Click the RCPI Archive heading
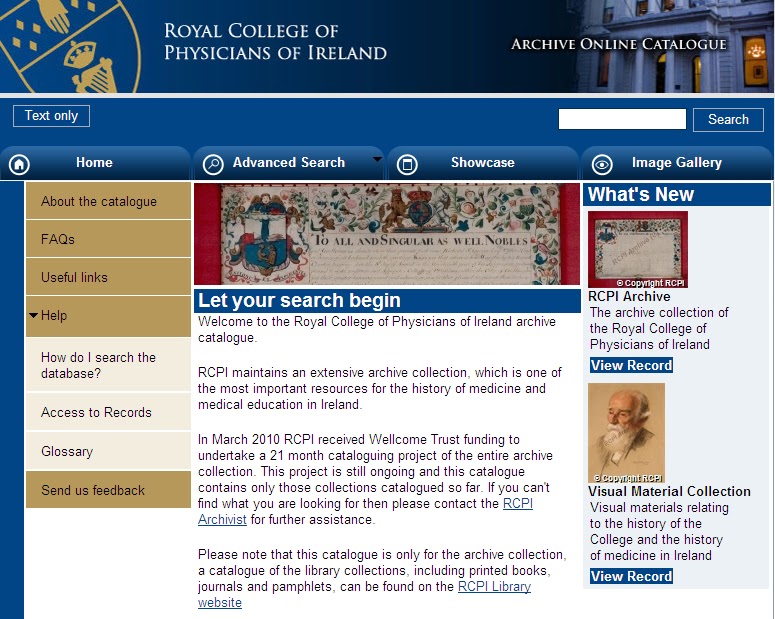775x619 pixels. (x=629, y=296)
